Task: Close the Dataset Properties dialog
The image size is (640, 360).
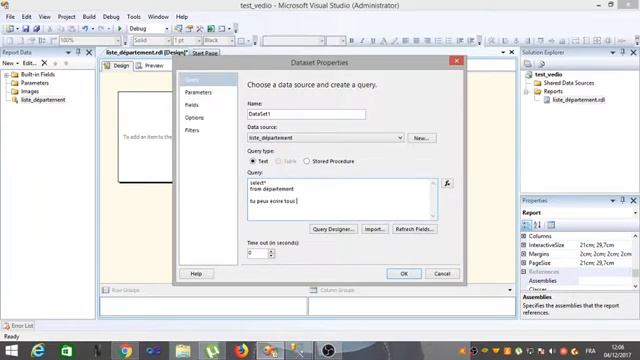Action: pos(456,61)
